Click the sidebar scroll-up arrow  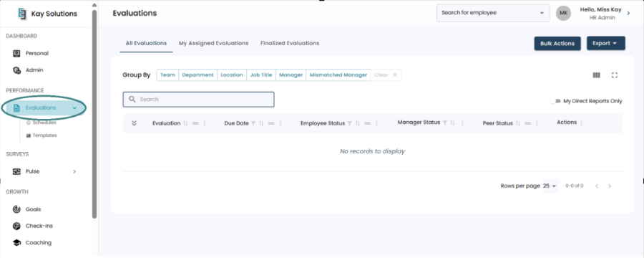coord(94,5)
